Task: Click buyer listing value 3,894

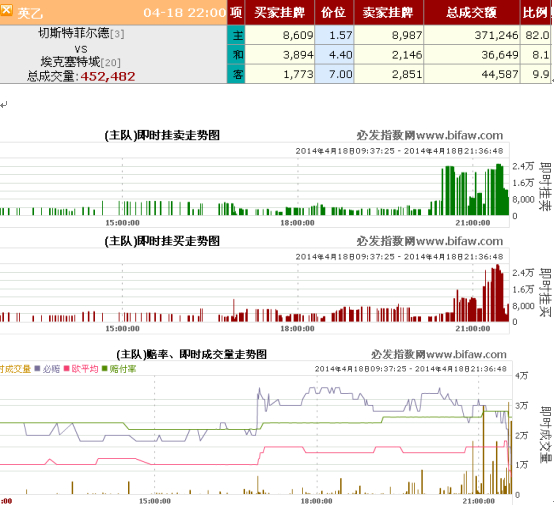Action: point(298,55)
